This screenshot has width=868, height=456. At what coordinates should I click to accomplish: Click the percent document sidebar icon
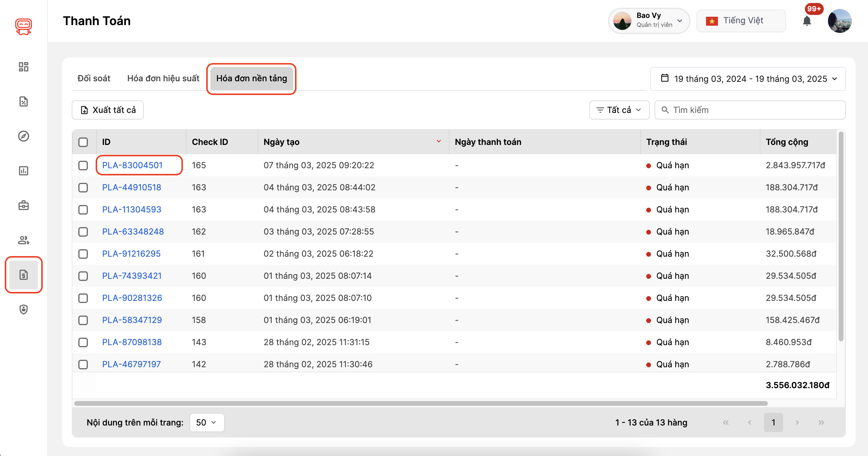(x=23, y=101)
